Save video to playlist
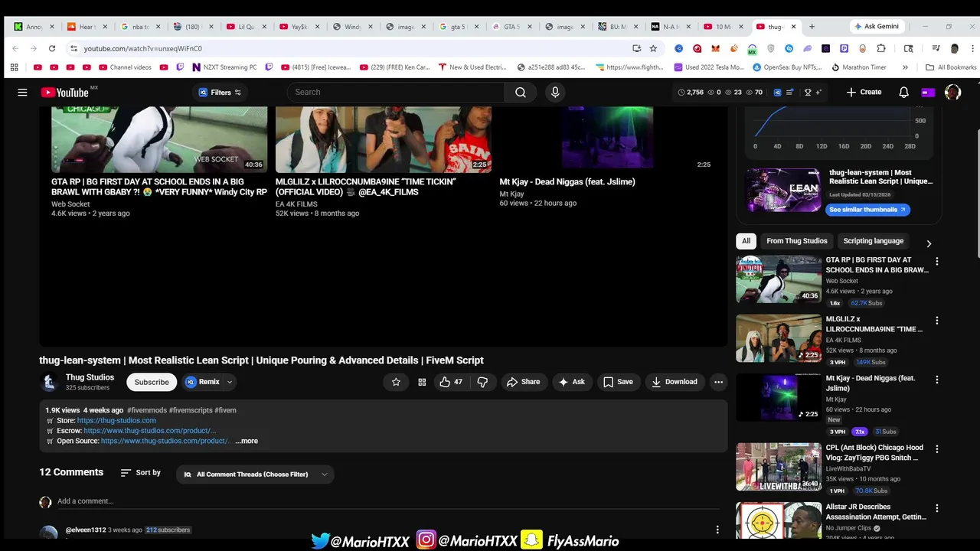The height and width of the screenshot is (551, 980). tap(618, 382)
